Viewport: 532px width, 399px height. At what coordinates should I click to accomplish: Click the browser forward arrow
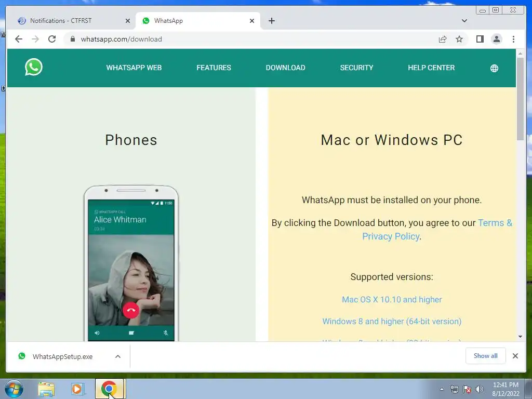click(x=35, y=39)
